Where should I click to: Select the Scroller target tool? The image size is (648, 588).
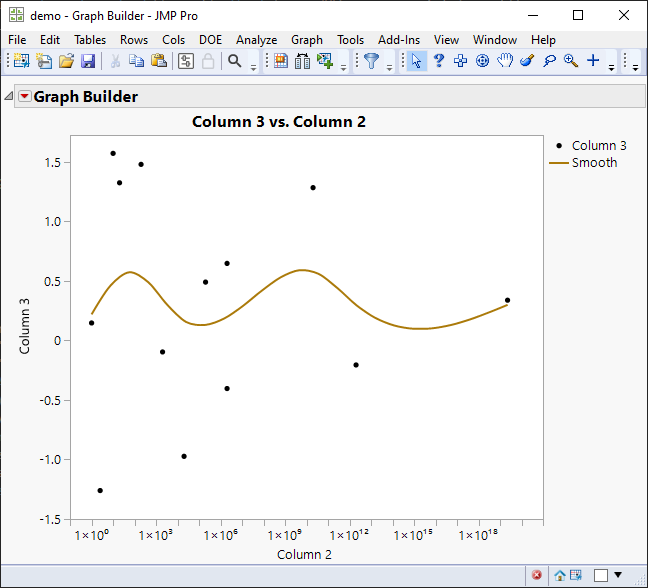pyautogui.click(x=482, y=61)
